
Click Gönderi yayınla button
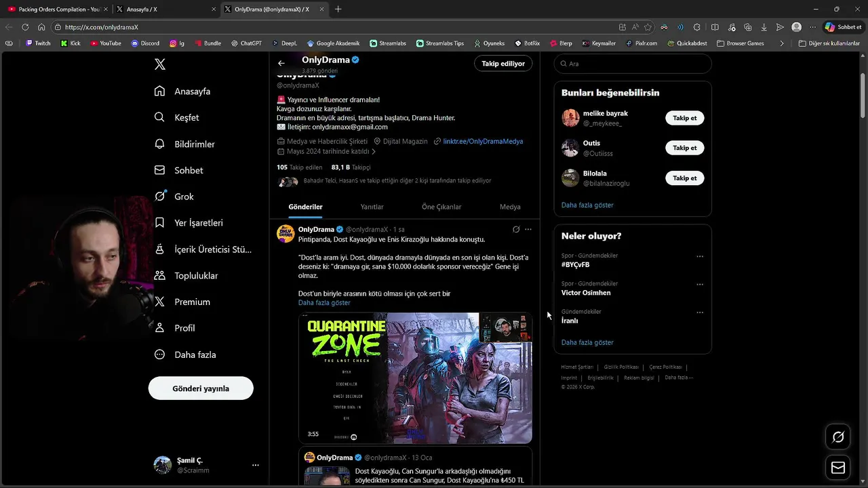coord(201,388)
